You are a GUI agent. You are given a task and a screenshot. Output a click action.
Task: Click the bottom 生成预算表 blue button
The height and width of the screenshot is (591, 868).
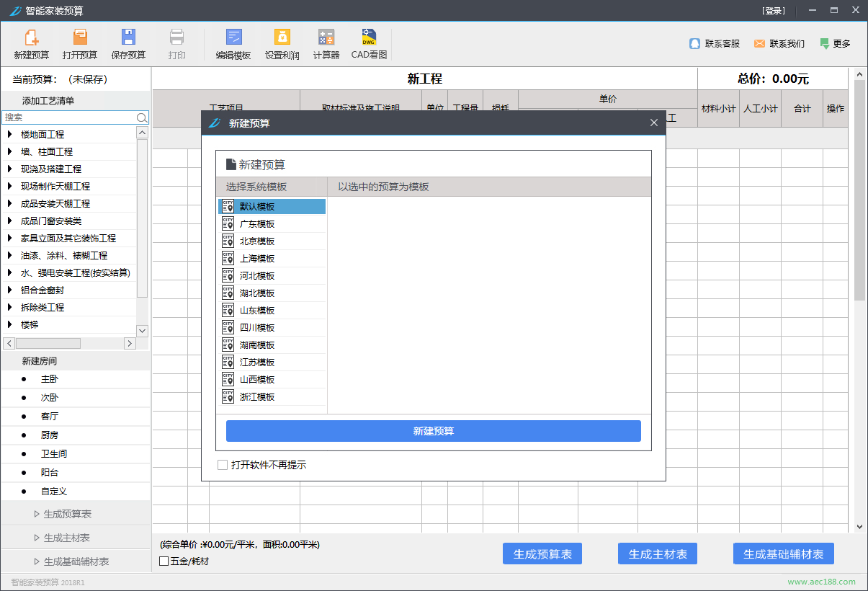point(542,554)
